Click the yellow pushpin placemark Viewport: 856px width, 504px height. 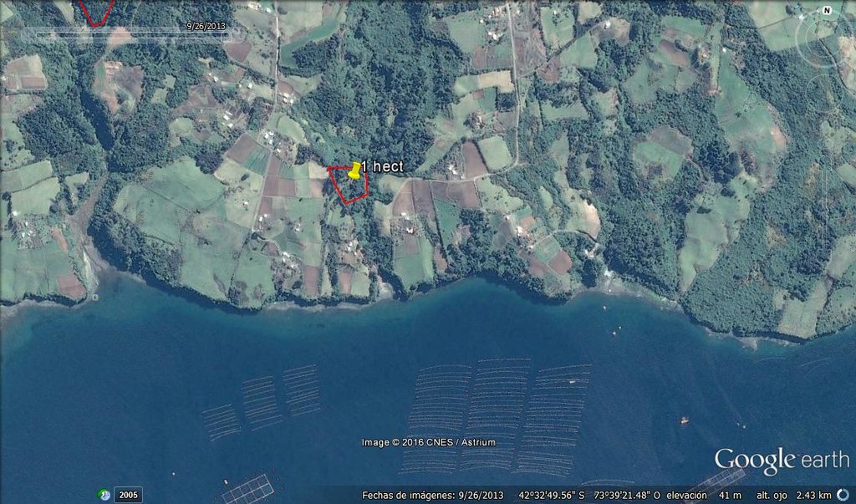[354, 171]
